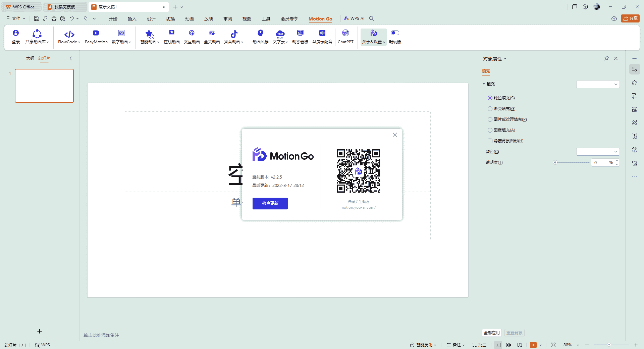The image size is (644, 349).
Task: Open the FlowCode tool
Action: pyautogui.click(x=68, y=37)
